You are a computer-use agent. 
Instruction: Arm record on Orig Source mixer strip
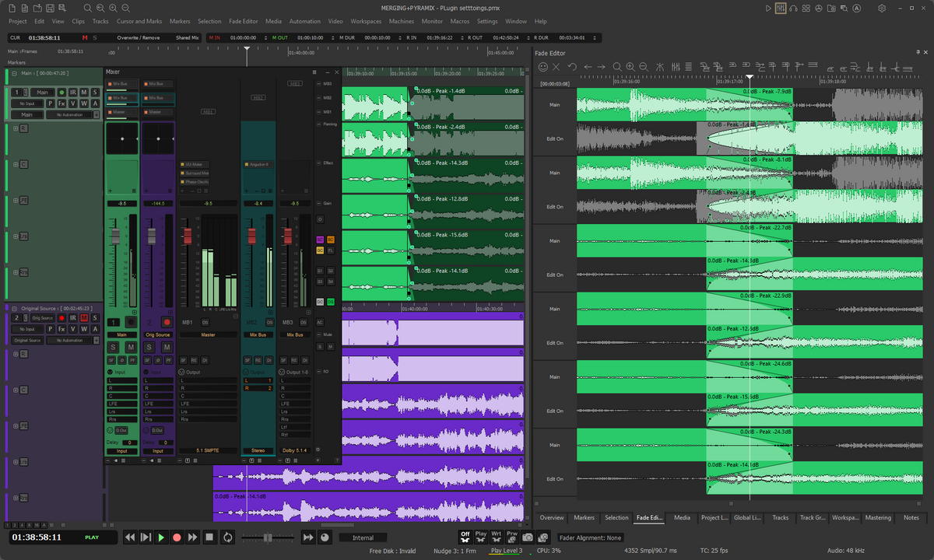point(166,322)
